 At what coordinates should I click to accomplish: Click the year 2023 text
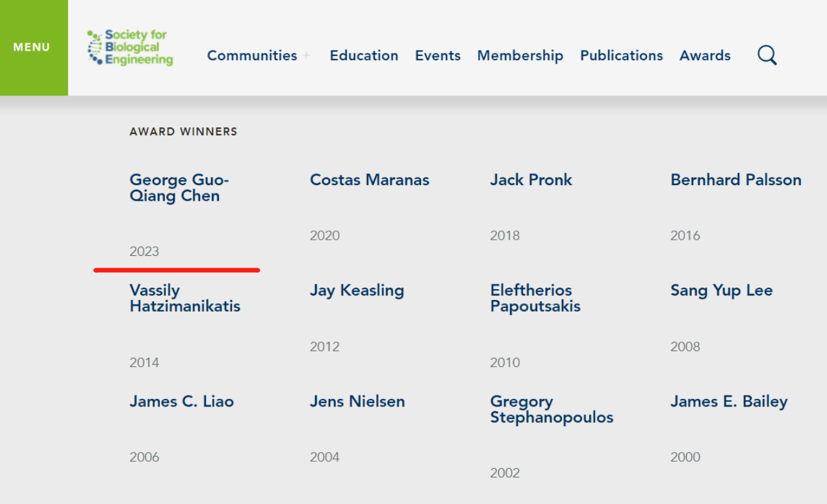[x=144, y=251]
